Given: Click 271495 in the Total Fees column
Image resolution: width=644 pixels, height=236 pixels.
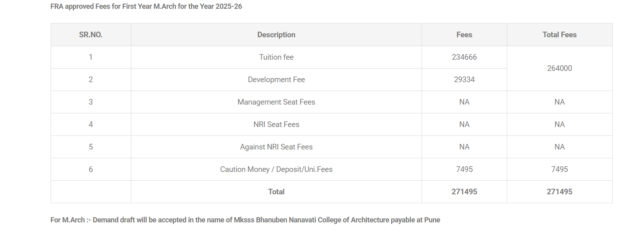Looking at the screenshot, I should pos(559,192).
